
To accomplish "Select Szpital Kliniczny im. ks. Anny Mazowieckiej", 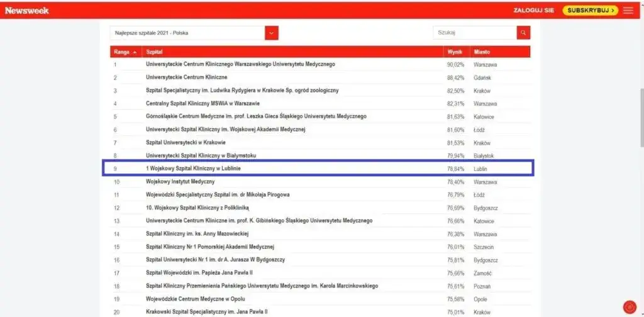I will click(x=197, y=234).
